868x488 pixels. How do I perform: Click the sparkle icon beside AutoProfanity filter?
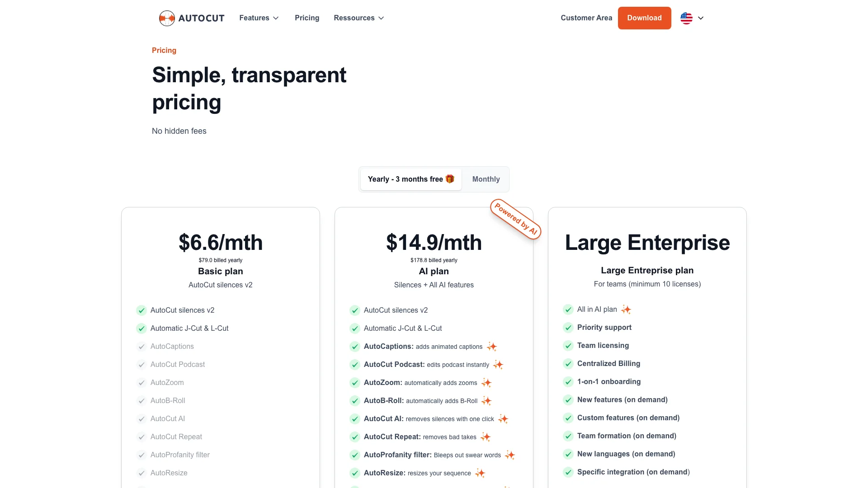click(510, 455)
